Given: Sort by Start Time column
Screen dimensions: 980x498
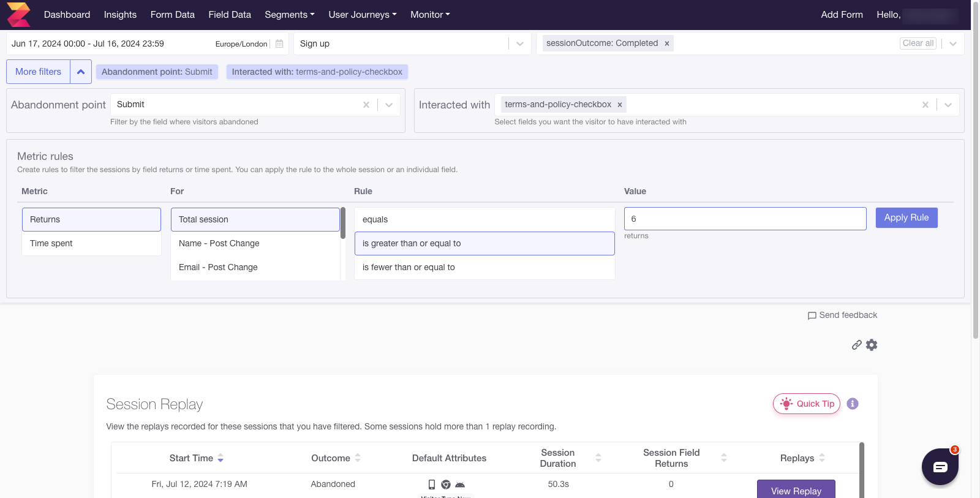Looking at the screenshot, I should [221, 458].
